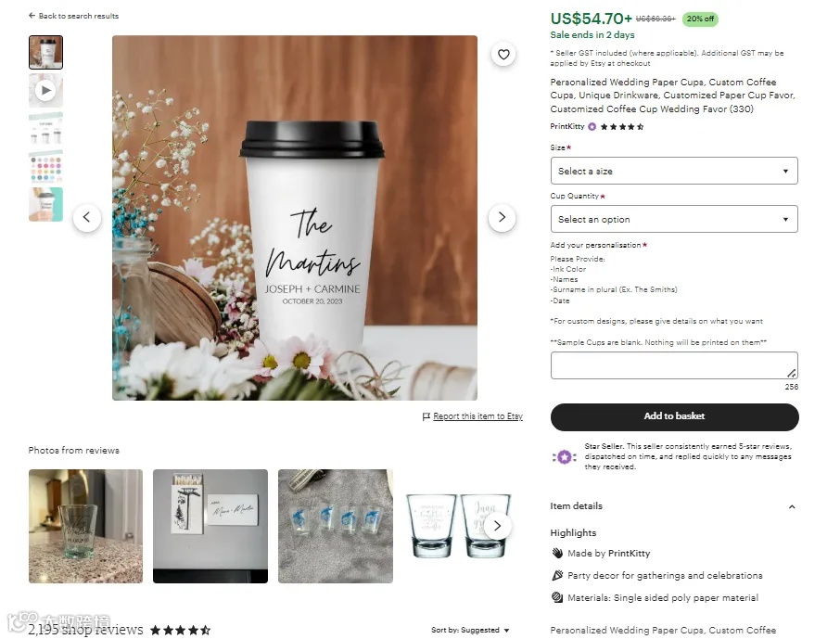Click the seller's star rating
Screen dimensions: 840x639
pos(622,127)
